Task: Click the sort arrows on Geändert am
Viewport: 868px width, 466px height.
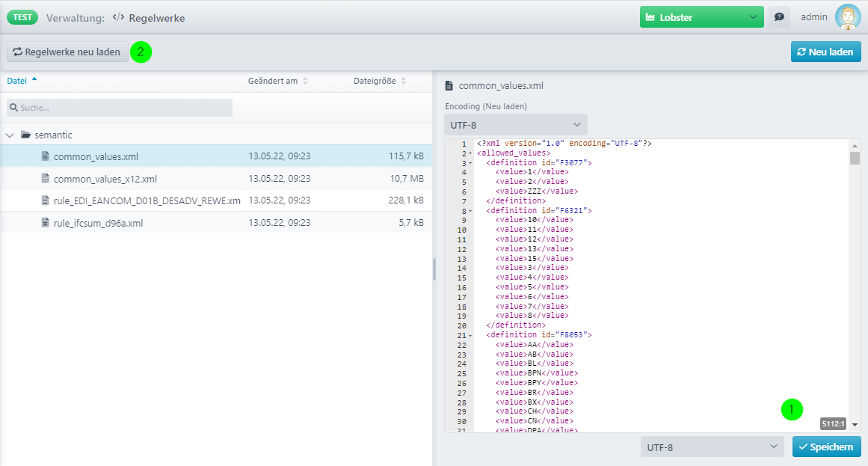Action: (x=305, y=81)
